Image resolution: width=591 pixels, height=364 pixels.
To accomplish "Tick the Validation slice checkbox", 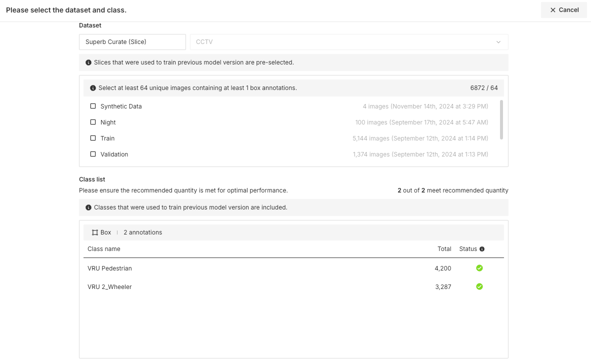I will (x=93, y=154).
